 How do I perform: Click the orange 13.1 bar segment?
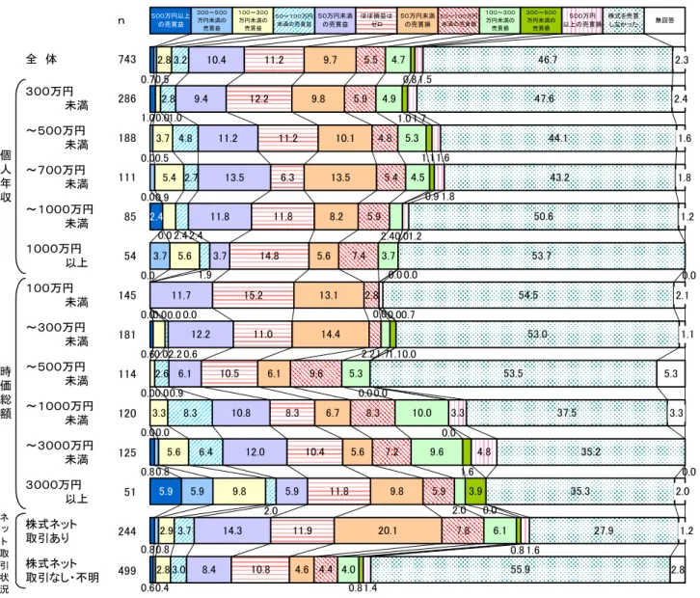point(329,295)
